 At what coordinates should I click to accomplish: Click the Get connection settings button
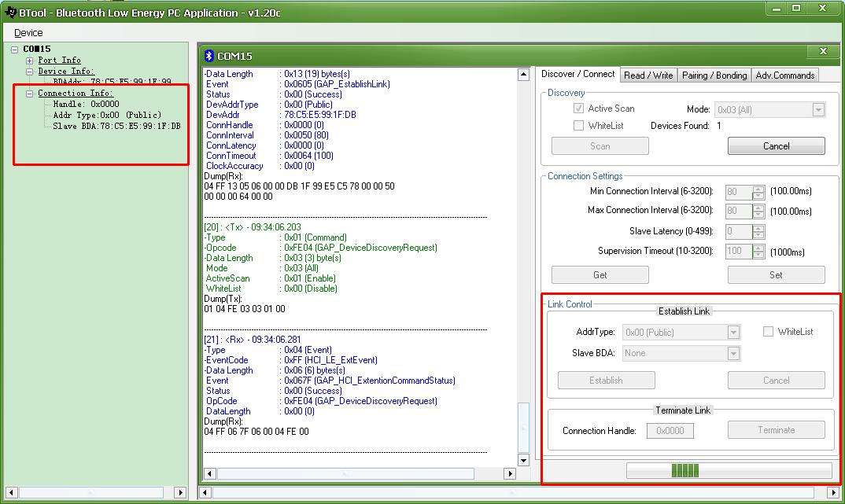[600, 274]
